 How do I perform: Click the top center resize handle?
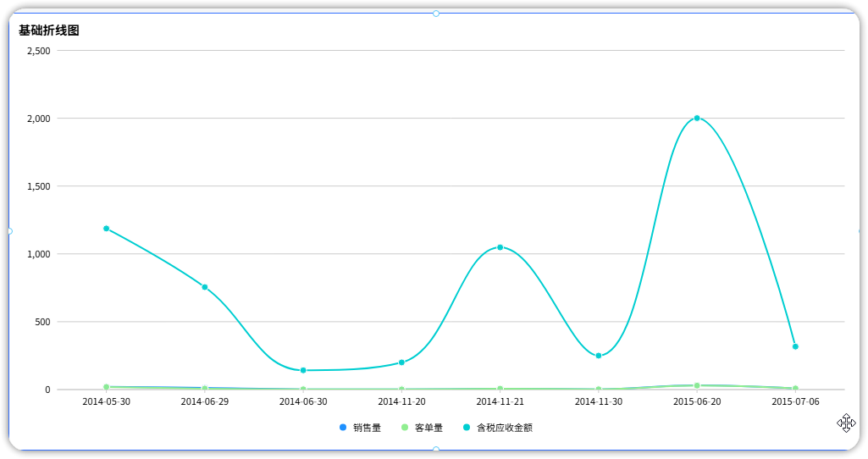coord(436,14)
